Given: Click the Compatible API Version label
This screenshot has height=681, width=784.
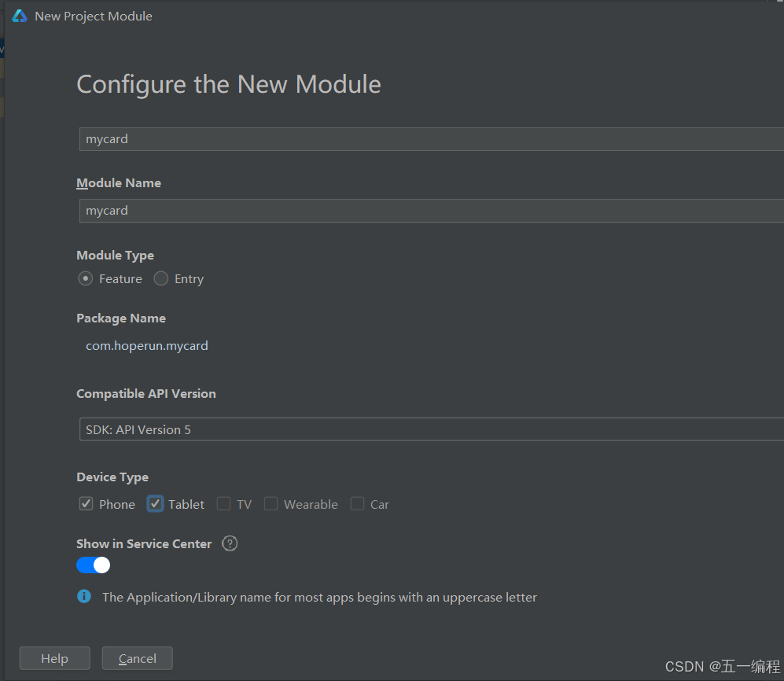Looking at the screenshot, I should pos(146,394).
